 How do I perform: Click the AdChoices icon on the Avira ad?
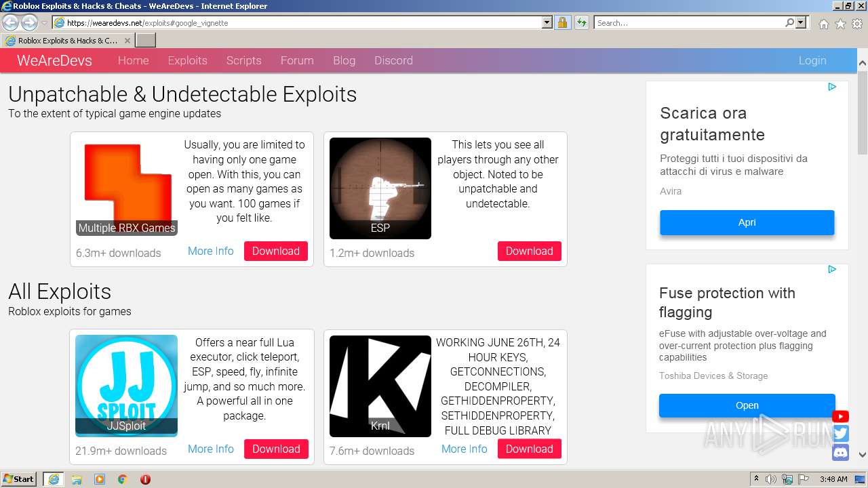tap(832, 87)
